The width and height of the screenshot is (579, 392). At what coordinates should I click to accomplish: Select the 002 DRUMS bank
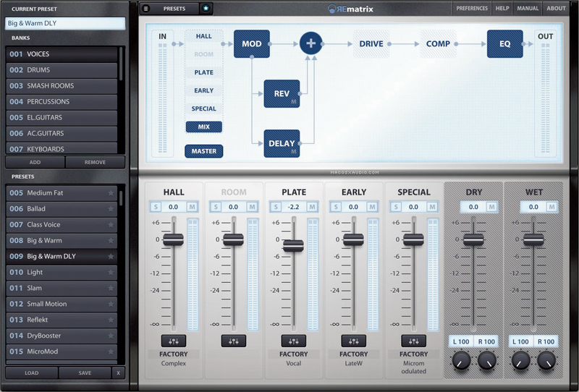(62, 69)
